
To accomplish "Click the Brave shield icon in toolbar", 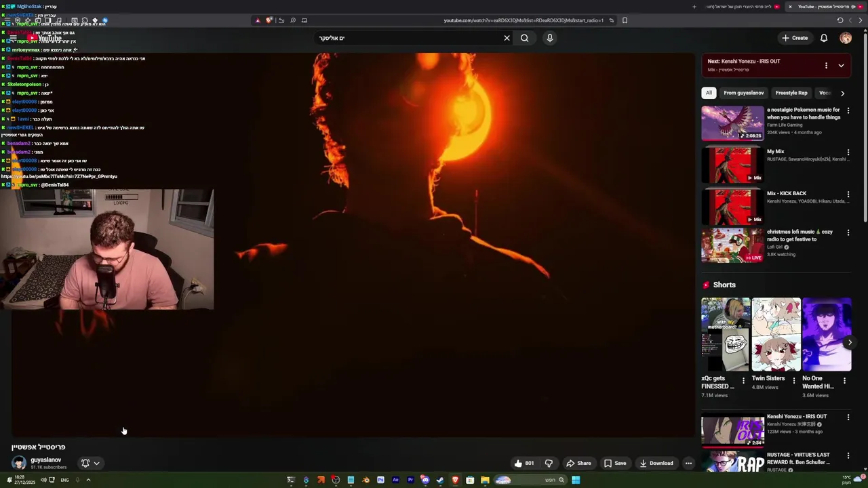I will pos(269,20).
